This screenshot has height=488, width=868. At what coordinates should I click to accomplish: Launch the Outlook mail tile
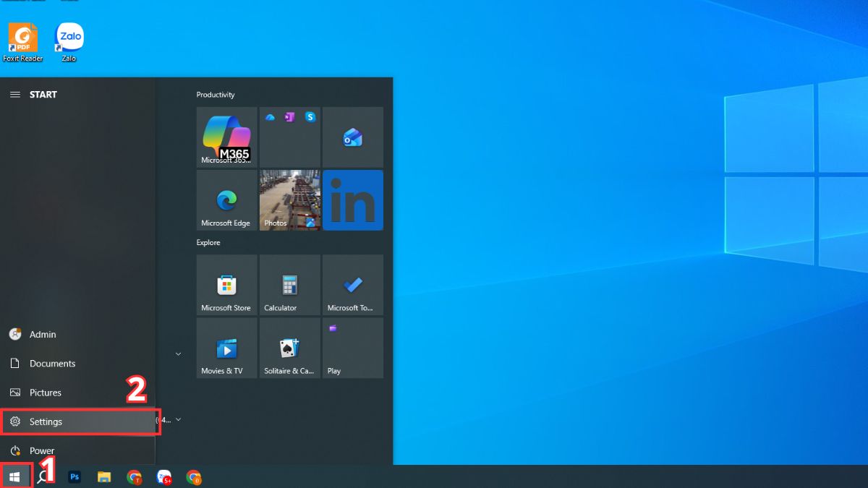tap(353, 137)
